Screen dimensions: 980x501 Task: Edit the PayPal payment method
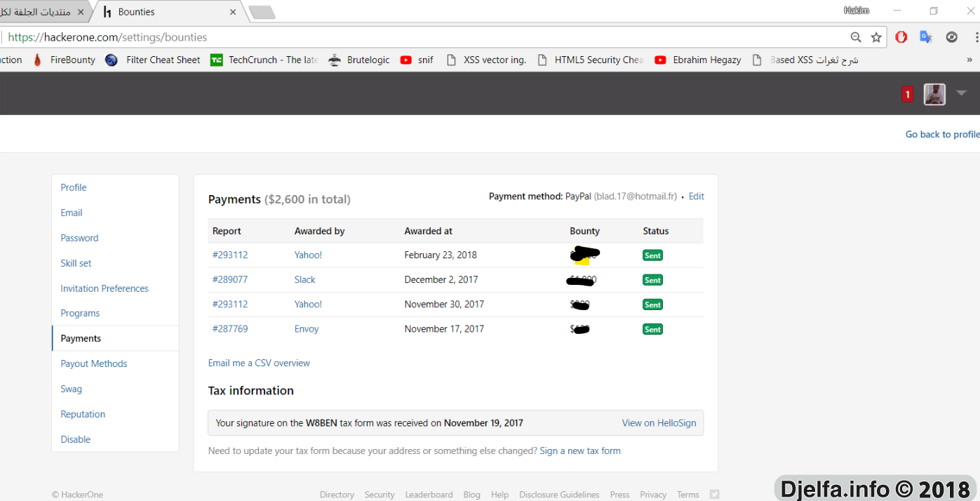[x=696, y=196]
